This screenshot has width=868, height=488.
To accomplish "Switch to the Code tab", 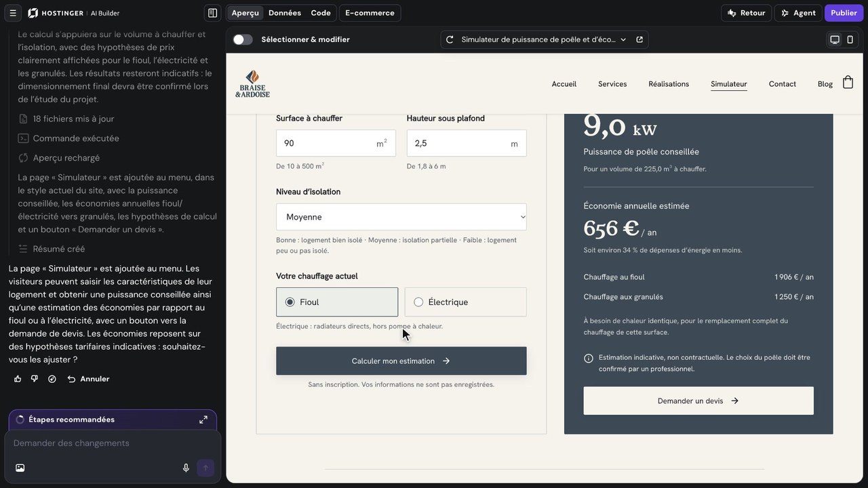I will click(x=321, y=13).
